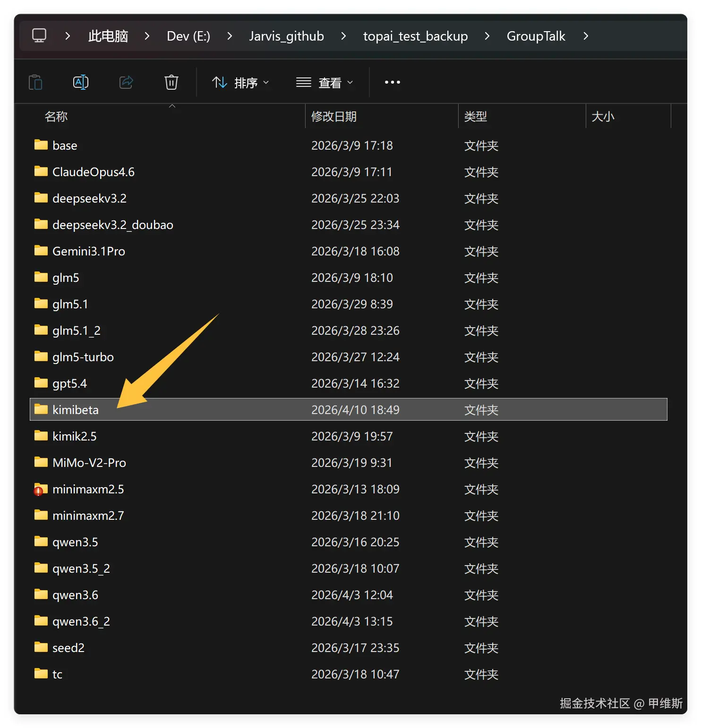This screenshot has height=728, width=701.
Task: Select the ClaudeOpus4.6 folder icon
Action: pos(41,171)
